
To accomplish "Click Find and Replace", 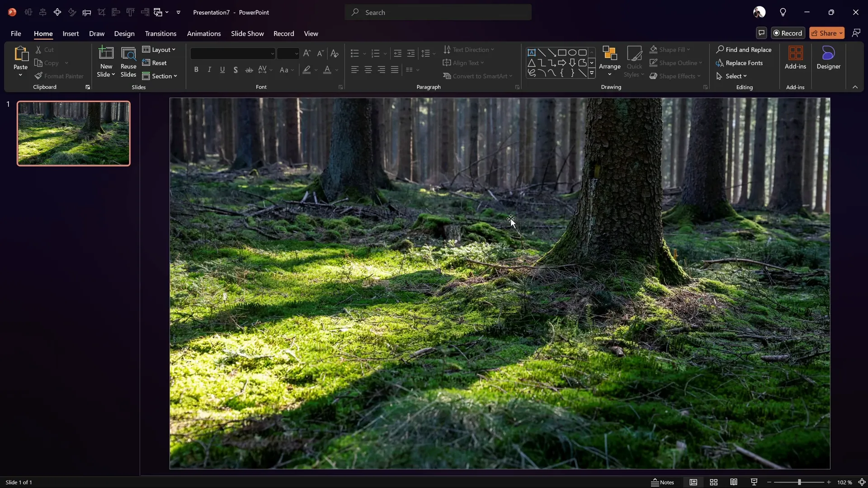I will point(744,50).
